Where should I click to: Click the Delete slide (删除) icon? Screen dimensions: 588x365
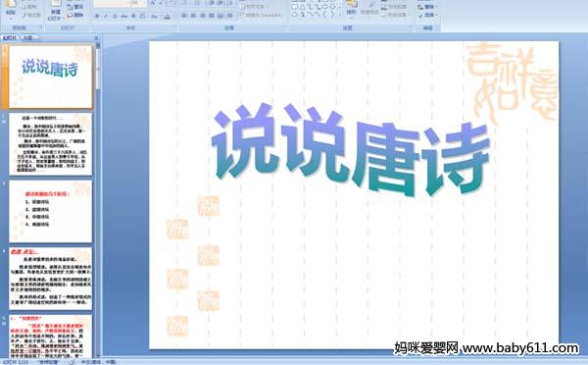pyautogui.click(x=71, y=15)
